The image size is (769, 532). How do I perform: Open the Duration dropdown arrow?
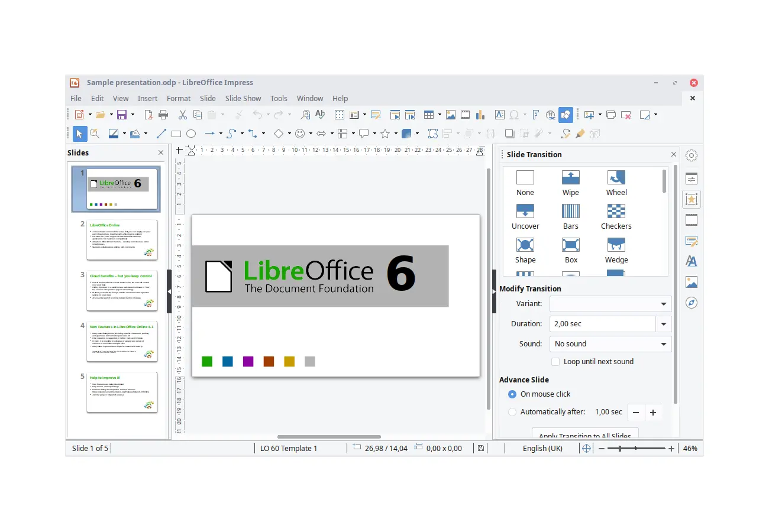(x=664, y=324)
